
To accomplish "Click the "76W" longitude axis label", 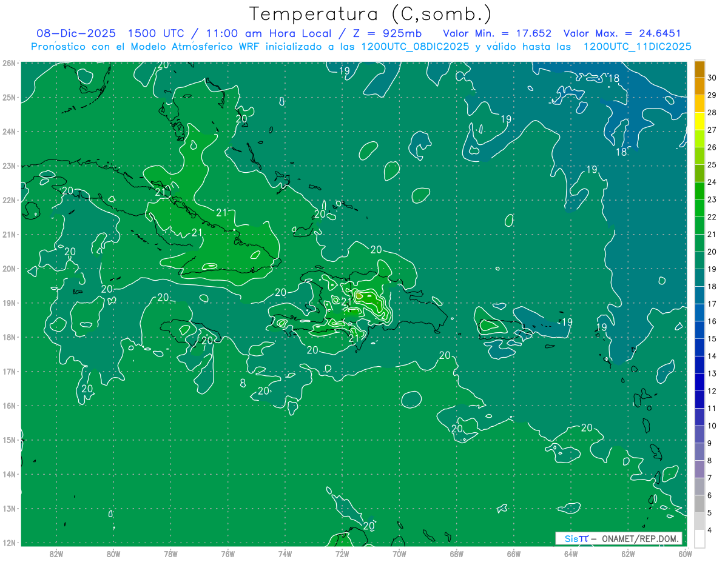I will pos(227,554).
